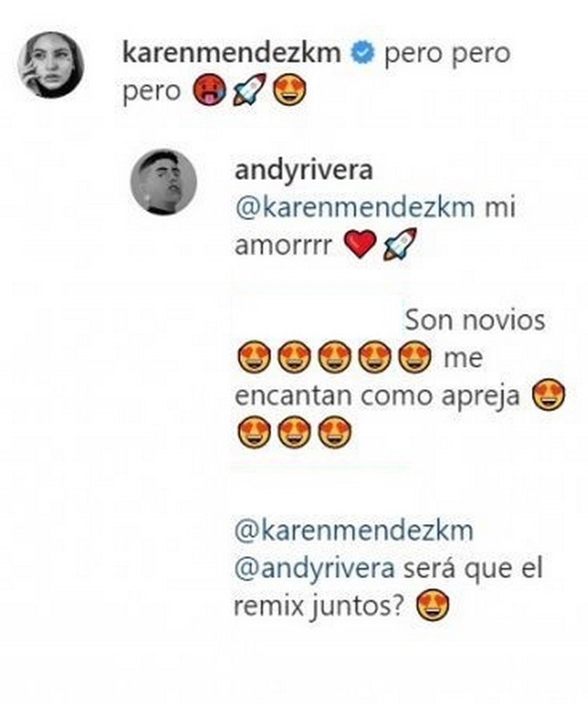Click rocket emoji in karenmendezkm's comment
The image size is (588, 704).
click(249, 90)
